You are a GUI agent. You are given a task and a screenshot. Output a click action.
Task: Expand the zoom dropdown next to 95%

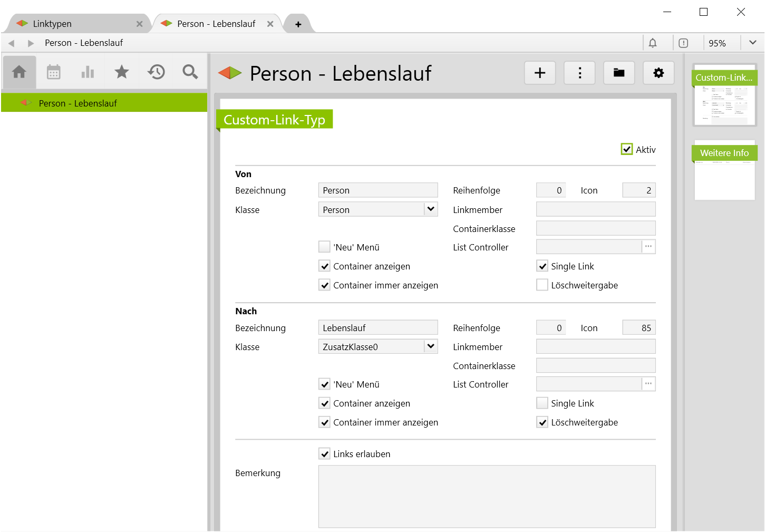(752, 43)
